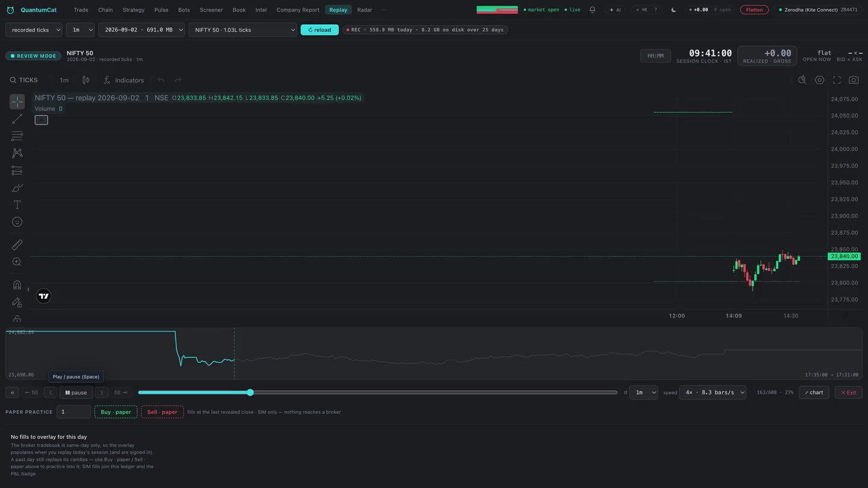Open the 1m timeframe dropdown in top bar
Image resolution: width=868 pixels, height=488 pixels.
coord(80,30)
